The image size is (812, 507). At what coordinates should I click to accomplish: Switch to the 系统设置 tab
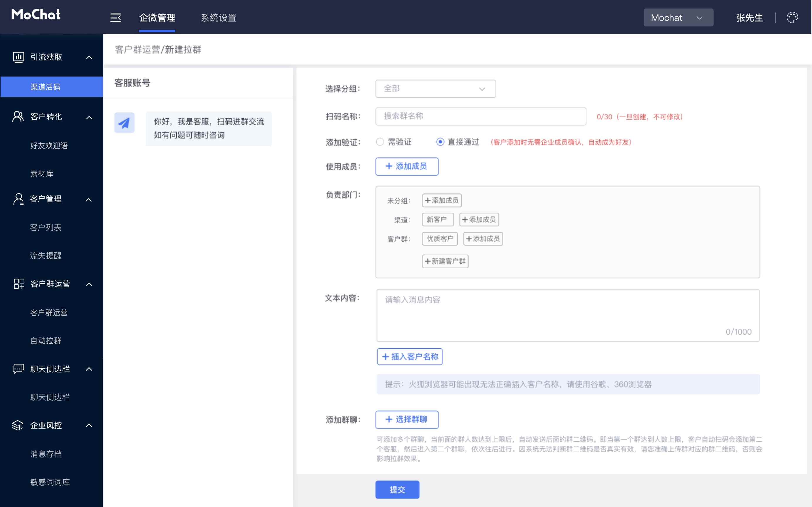218,18
